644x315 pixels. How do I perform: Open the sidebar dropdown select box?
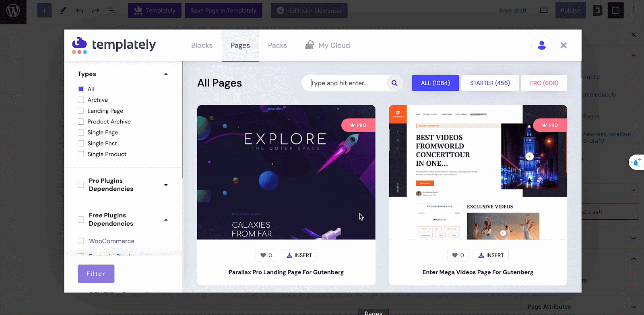(611, 189)
